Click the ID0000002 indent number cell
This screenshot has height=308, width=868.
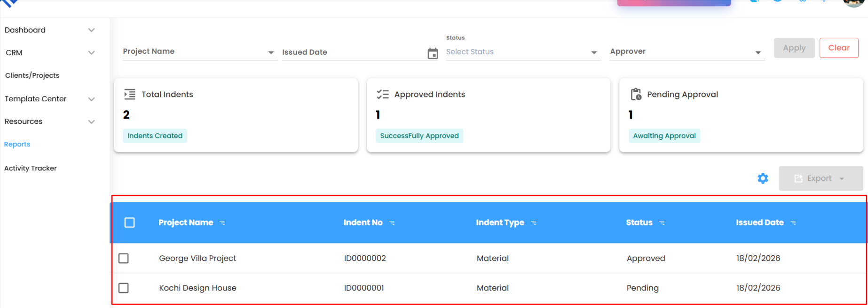[x=365, y=258]
